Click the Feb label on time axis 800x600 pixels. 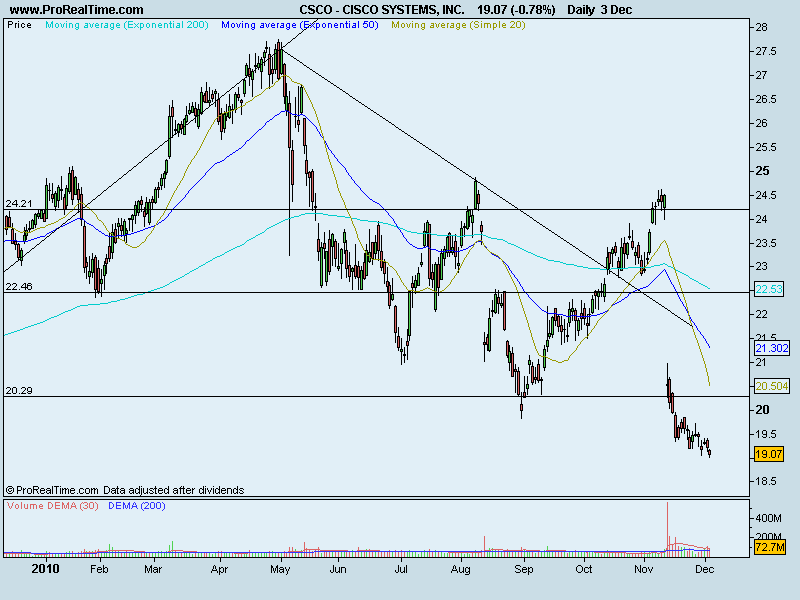tap(99, 569)
